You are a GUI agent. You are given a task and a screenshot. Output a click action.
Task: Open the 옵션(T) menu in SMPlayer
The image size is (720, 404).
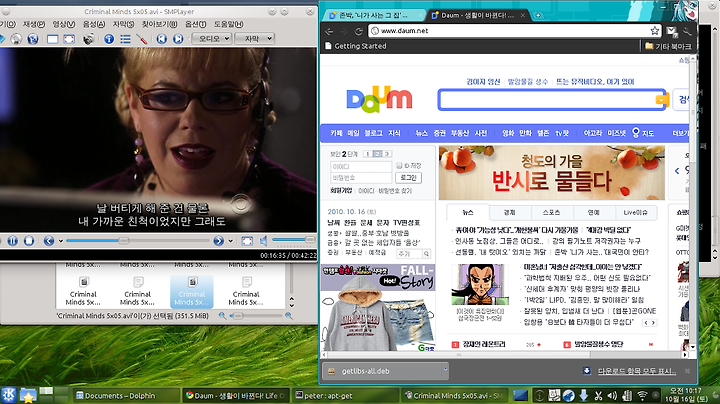point(196,24)
